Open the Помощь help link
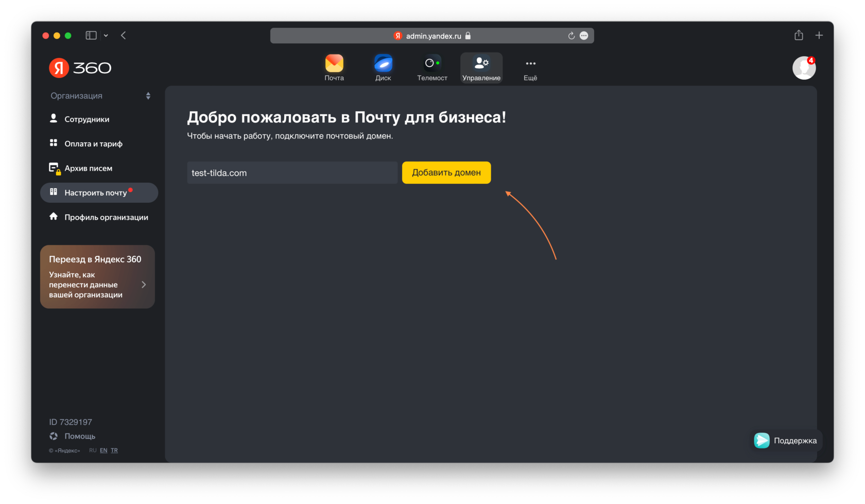The height and width of the screenshot is (504, 865). pos(80,436)
